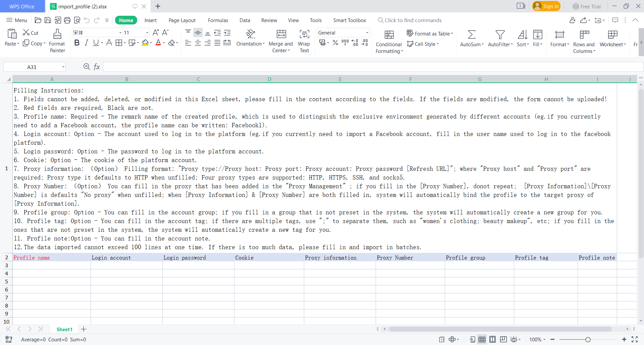Expand the font size dropdown
Image resolution: width=644 pixels, height=345 pixels.
click(x=147, y=33)
